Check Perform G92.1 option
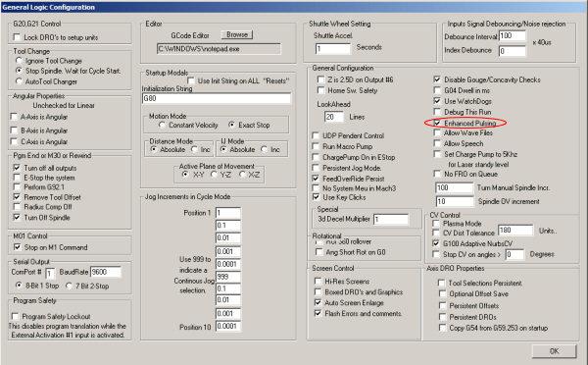Viewport: 588px width, 365px height. [x=17, y=186]
